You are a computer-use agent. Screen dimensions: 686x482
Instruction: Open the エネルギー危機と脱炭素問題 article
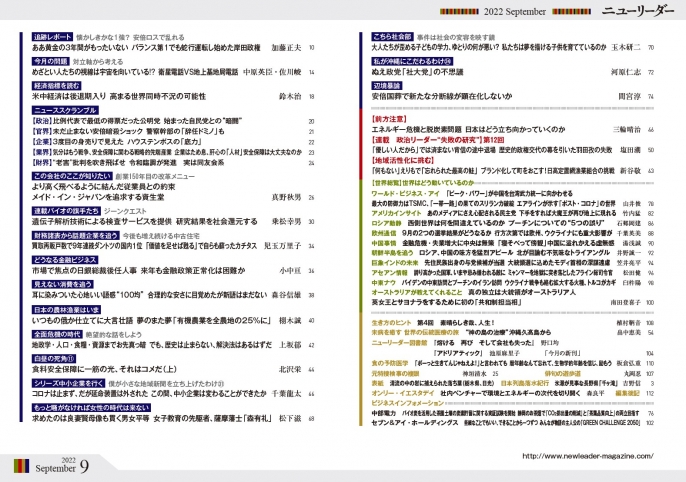click(464, 129)
